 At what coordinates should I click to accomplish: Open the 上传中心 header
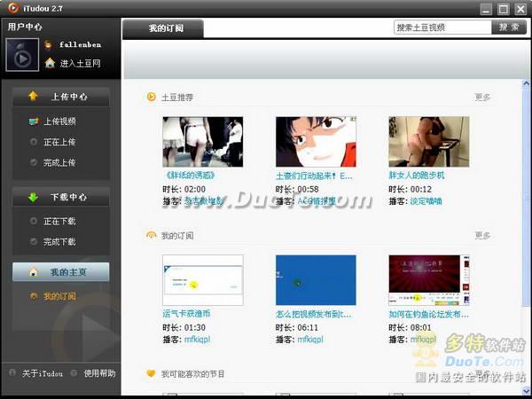(x=61, y=97)
